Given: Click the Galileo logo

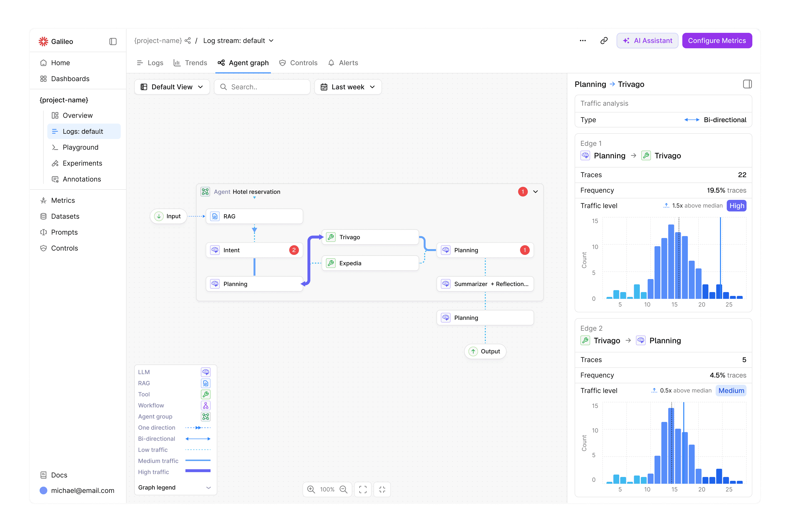Looking at the screenshot, I should coord(43,41).
